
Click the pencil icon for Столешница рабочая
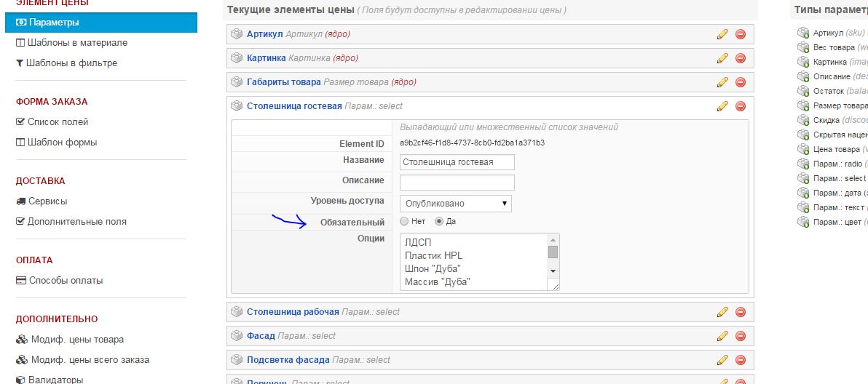pyautogui.click(x=722, y=312)
